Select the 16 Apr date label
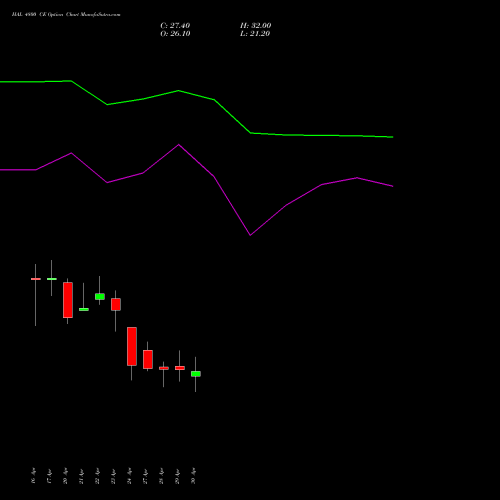Image resolution: width=500 pixels, height=500 pixels. (33, 476)
